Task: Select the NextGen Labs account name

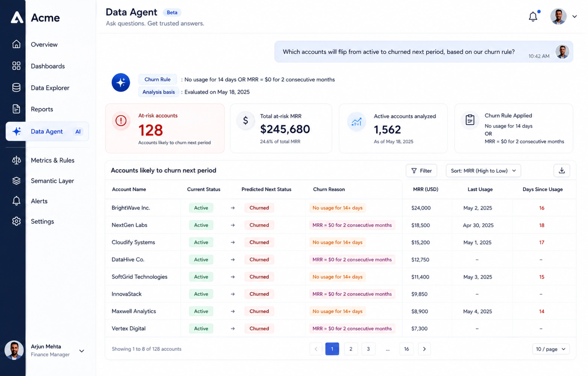Action: click(129, 225)
